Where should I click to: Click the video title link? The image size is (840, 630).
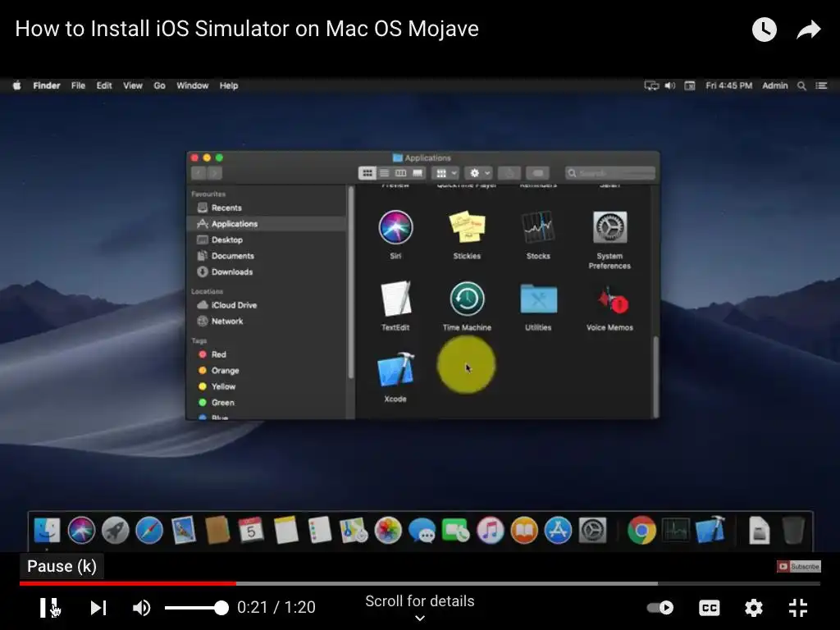[x=247, y=29]
